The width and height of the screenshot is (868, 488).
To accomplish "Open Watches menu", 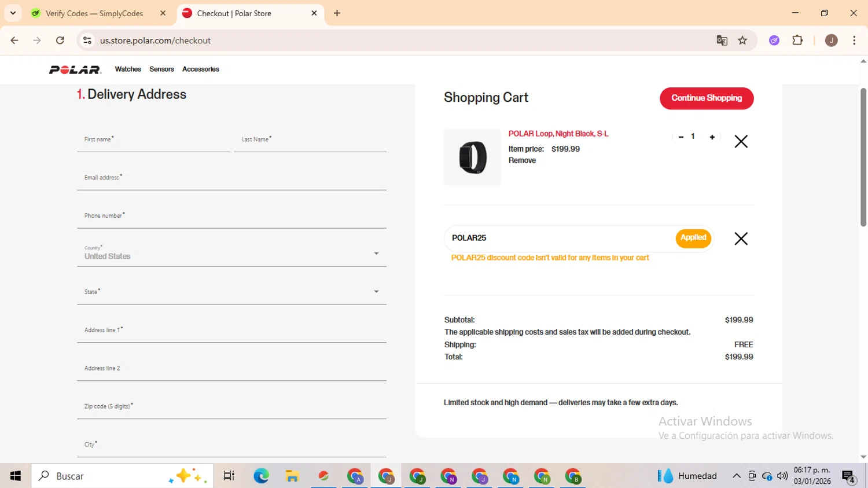I will coord(128,69).
